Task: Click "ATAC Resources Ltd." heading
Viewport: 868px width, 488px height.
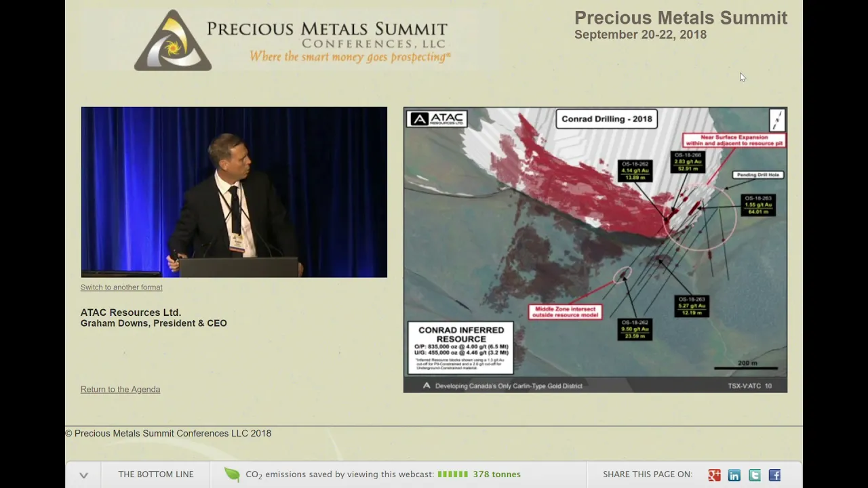Action: 131,312
